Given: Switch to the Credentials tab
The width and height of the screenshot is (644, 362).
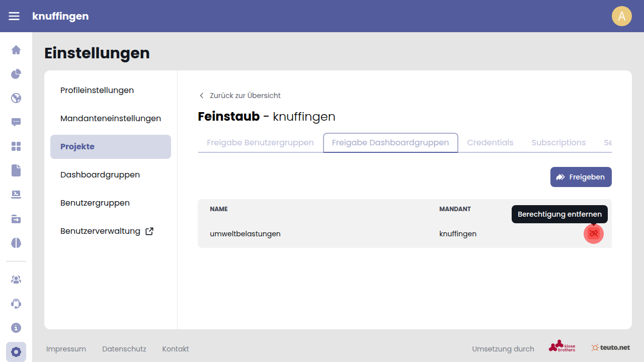Looking at the screenshot, I should pos(490,143).
